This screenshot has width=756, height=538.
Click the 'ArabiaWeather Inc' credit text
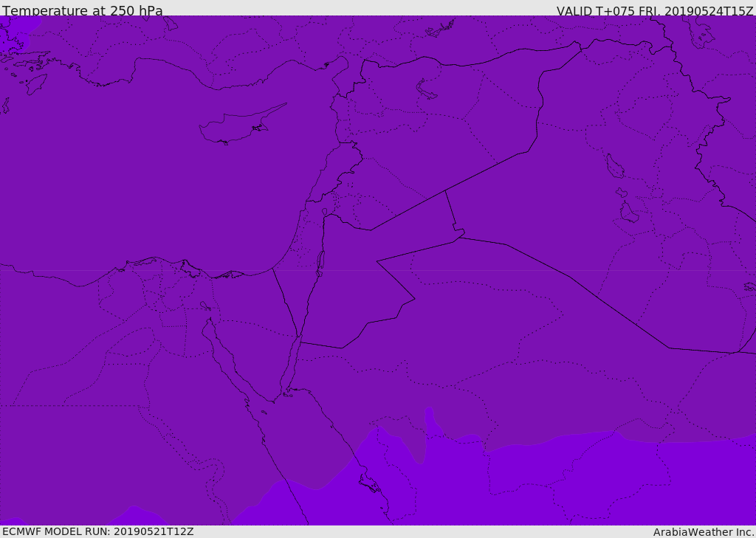click(x=704, y=532)
